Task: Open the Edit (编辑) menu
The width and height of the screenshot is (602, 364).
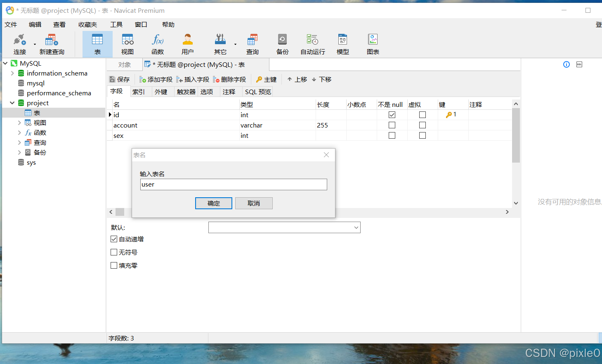Action: click(x=35, y=25)
